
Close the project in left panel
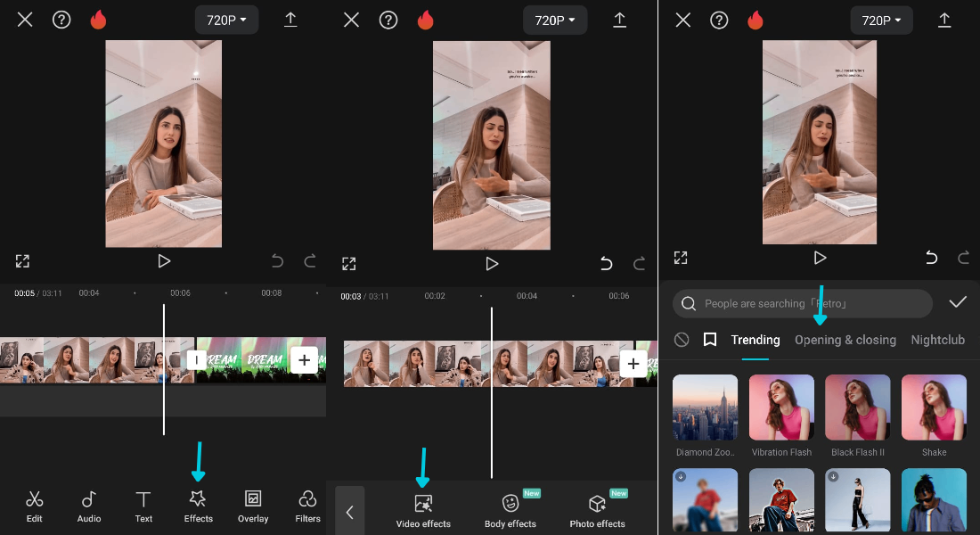[25, 20]
